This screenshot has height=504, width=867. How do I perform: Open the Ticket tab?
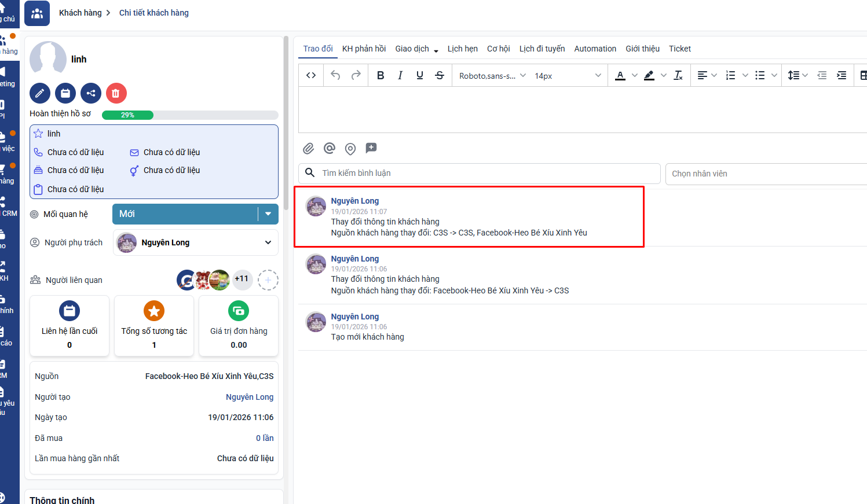[679, 49]
